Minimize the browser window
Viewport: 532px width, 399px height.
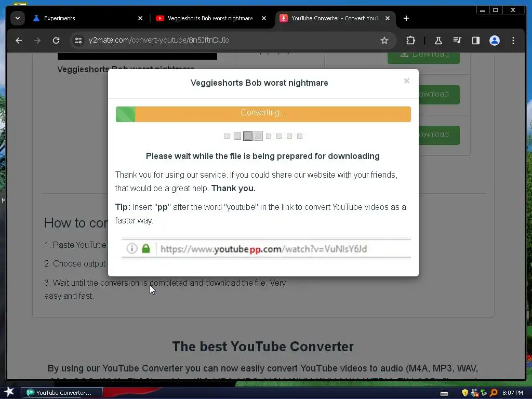tap(483, 10)
